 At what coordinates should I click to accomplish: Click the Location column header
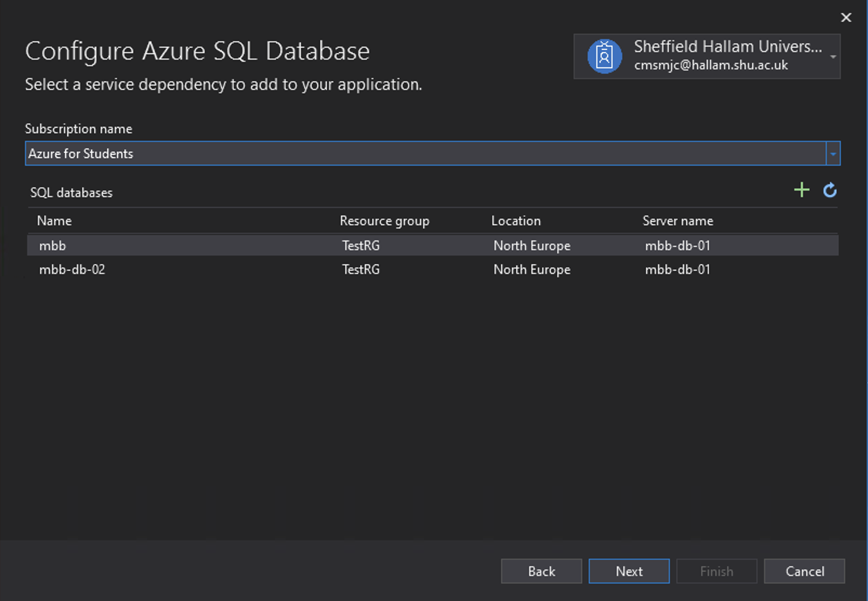tap(516, 220)
